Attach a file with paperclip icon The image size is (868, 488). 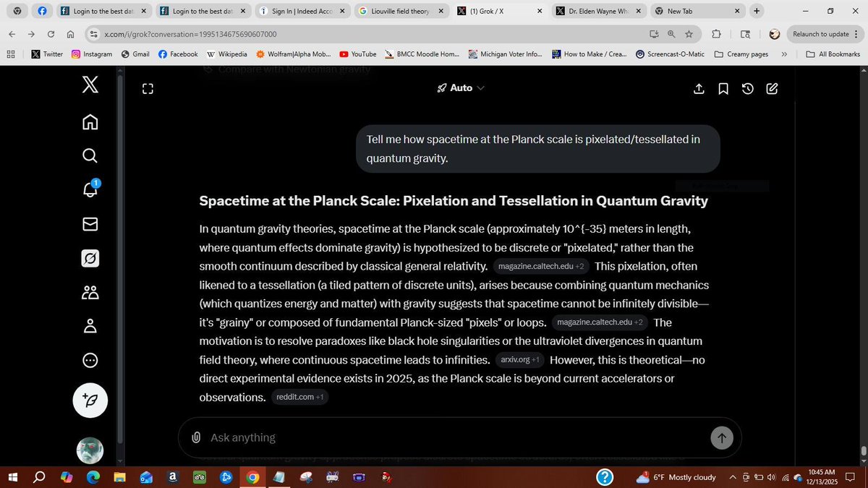point(196,437)
